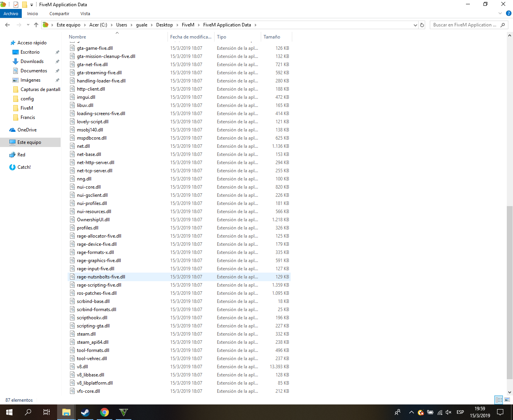Sort by Nombre column header
This screenshot has width=513, height=420.
[x=117, y=37]
